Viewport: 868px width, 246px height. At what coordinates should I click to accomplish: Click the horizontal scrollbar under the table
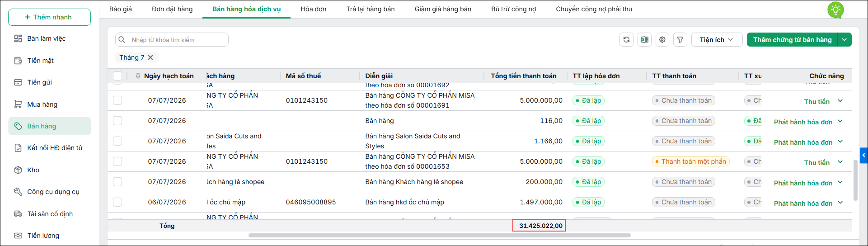pyautogui.click(x=439, y=235)
